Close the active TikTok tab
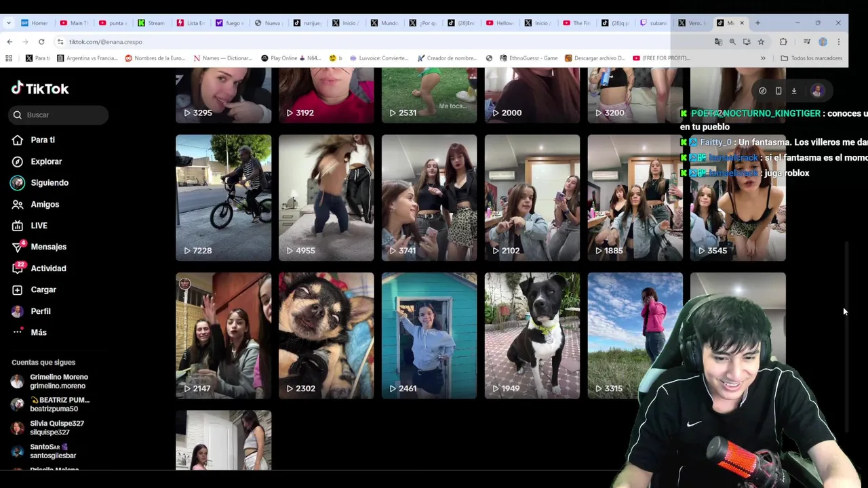The height and width of the screenshot is (488, 868). coord(741,23)
